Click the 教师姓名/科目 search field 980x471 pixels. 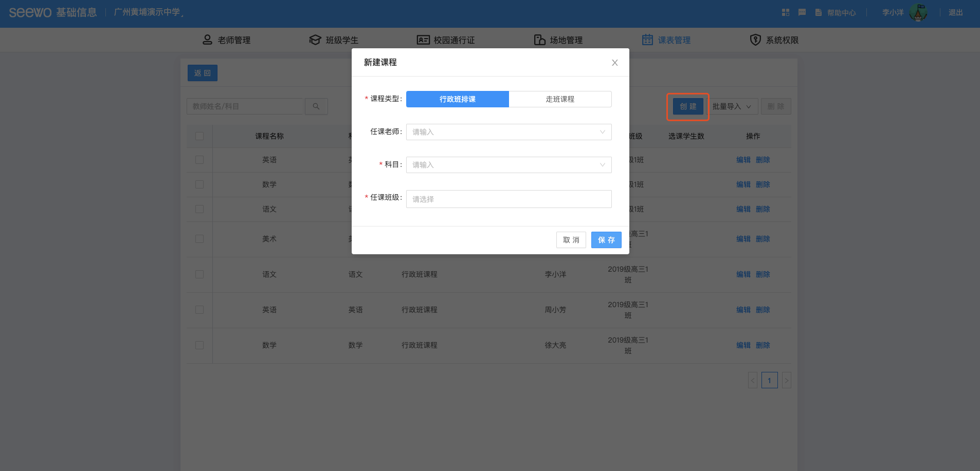[246, 106]
